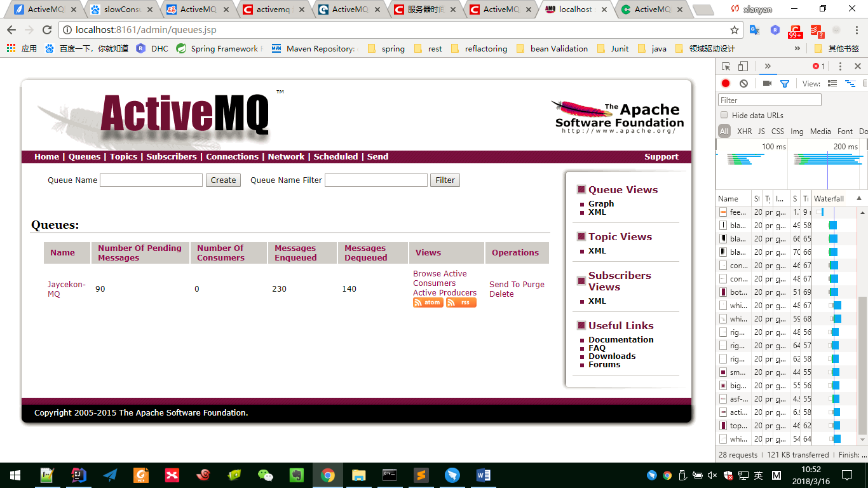
Task: Click the queue name Filter button
Action: 445,180
